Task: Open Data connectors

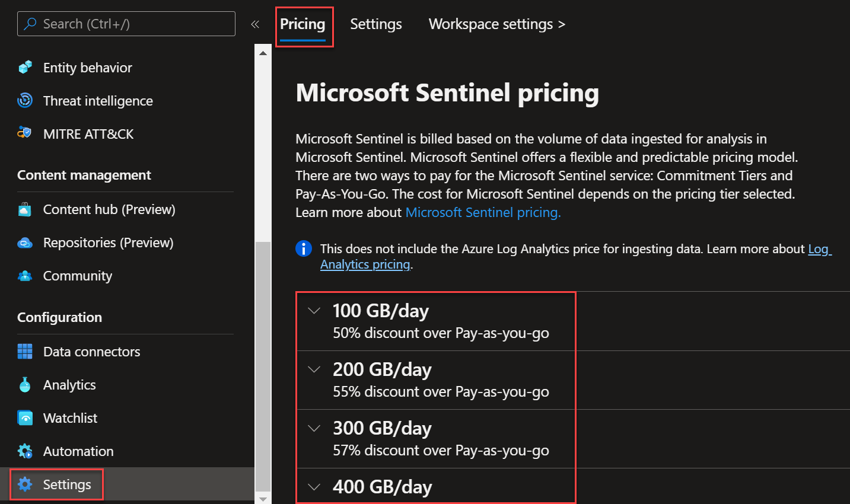Action: tap(91, 351)
